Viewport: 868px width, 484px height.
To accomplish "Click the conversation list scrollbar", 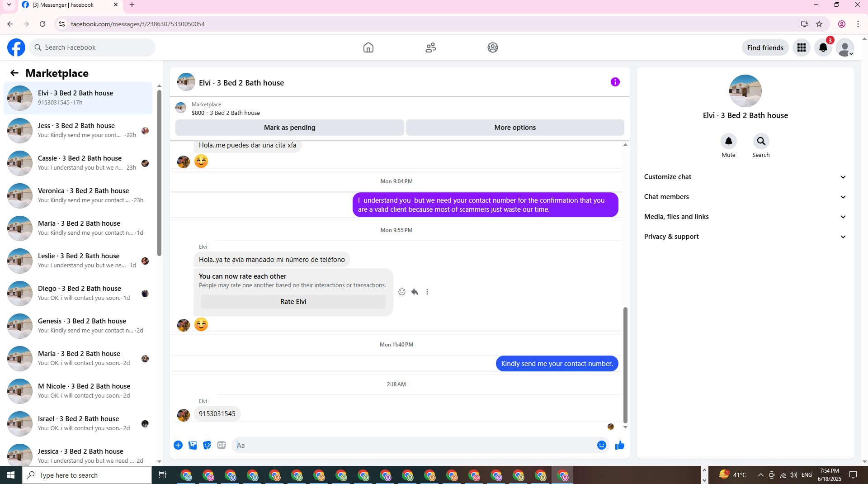I will point(159,173).
